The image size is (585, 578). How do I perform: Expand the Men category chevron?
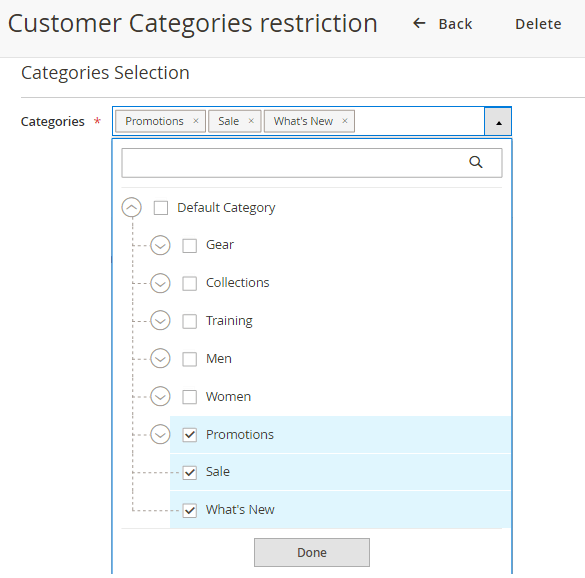click(160, 359)
